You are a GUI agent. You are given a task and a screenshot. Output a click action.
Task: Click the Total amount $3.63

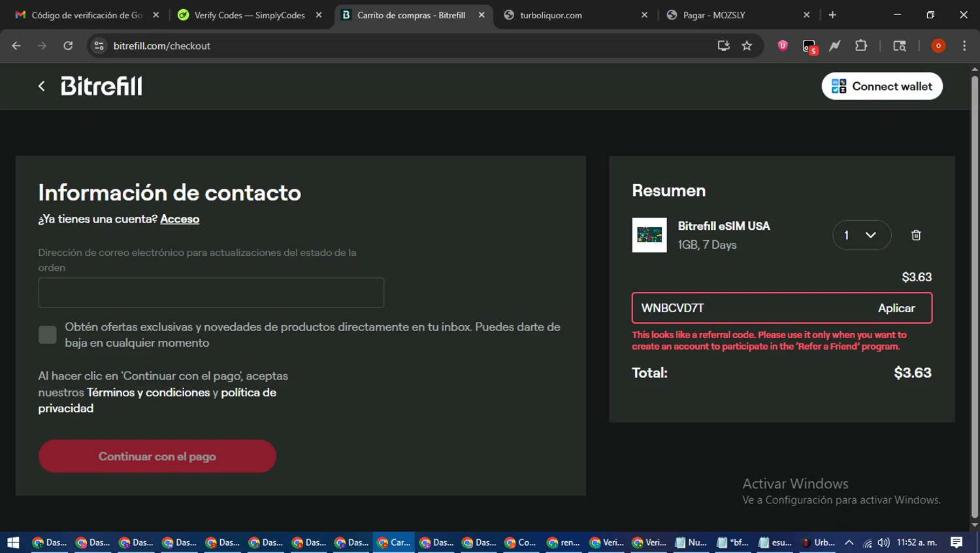(913, 373)
